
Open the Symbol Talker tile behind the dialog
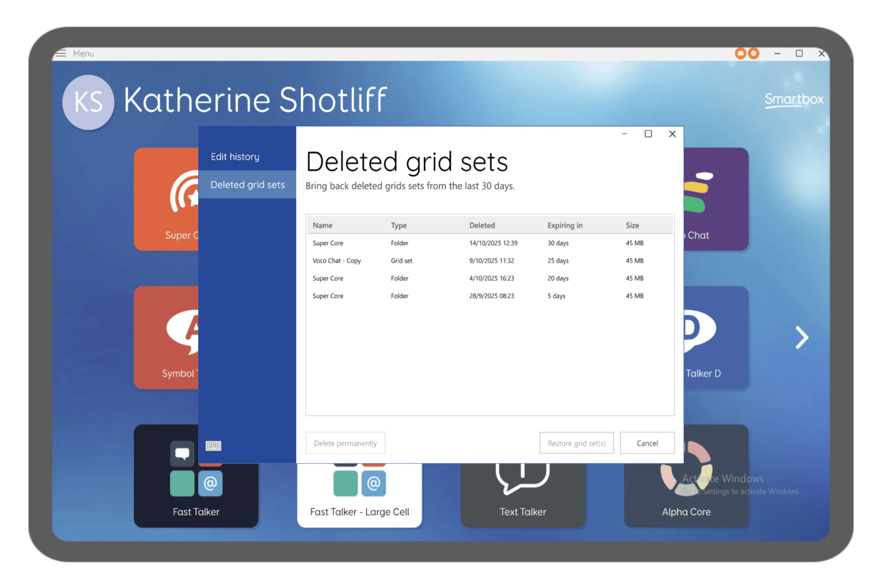166,337
